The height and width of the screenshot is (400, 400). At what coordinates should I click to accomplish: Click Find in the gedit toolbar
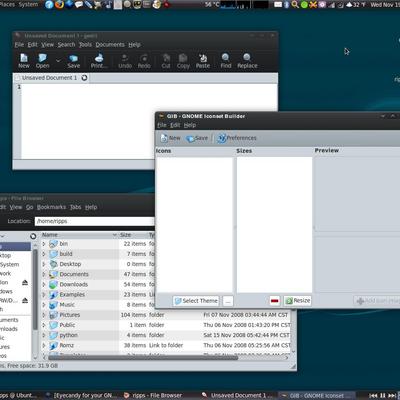point(226,61)
